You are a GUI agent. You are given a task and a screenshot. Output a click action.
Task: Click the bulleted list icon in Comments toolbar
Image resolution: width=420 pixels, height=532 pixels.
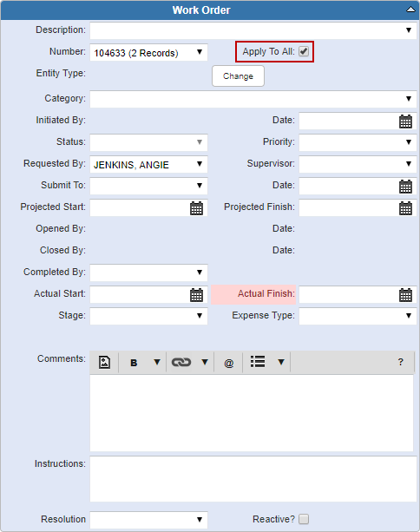pos(258,362)
